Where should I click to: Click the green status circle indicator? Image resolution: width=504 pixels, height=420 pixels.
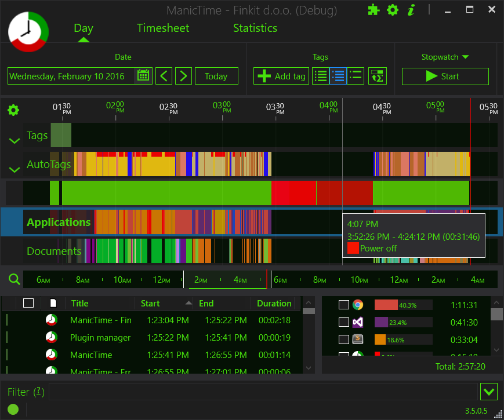click(13, 410)
